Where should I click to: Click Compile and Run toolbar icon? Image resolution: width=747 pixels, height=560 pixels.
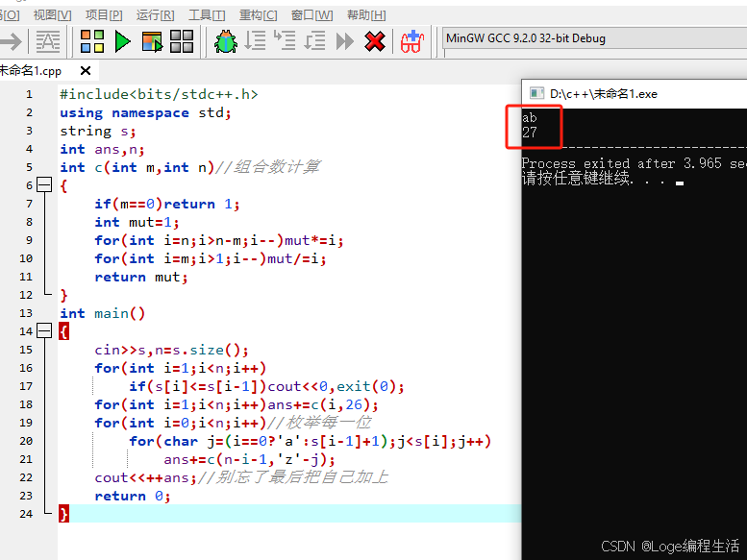153,41
